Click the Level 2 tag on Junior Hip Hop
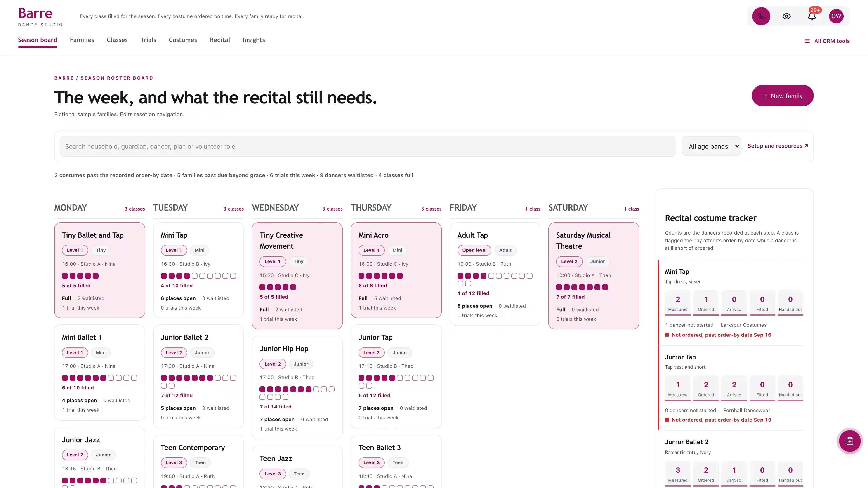The image size is (868, 488). click(x=273, y=364)
